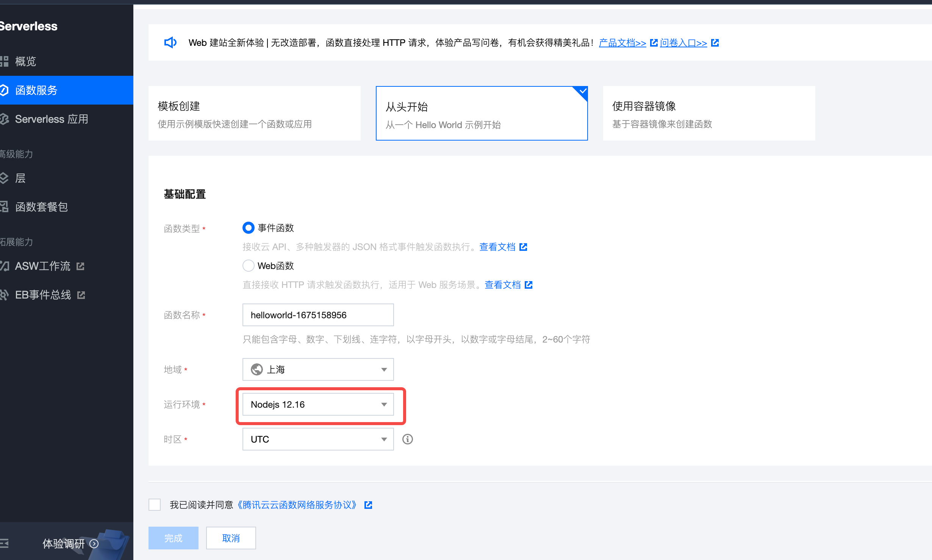
Task: Expand the Nodejs 12.16 runtime dropdown
Action: (318, 404)
